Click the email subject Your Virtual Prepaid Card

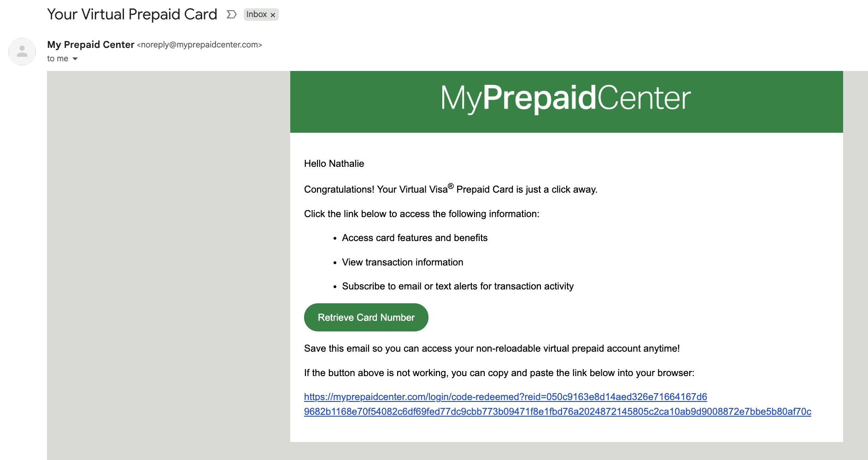pyautogui.click(x=132, y=15)
